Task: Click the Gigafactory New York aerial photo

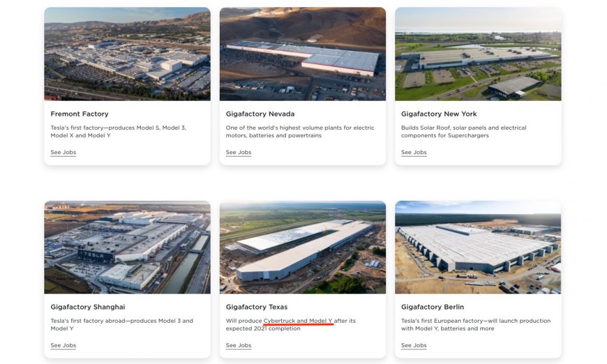Action: click(x=478, y=54)
